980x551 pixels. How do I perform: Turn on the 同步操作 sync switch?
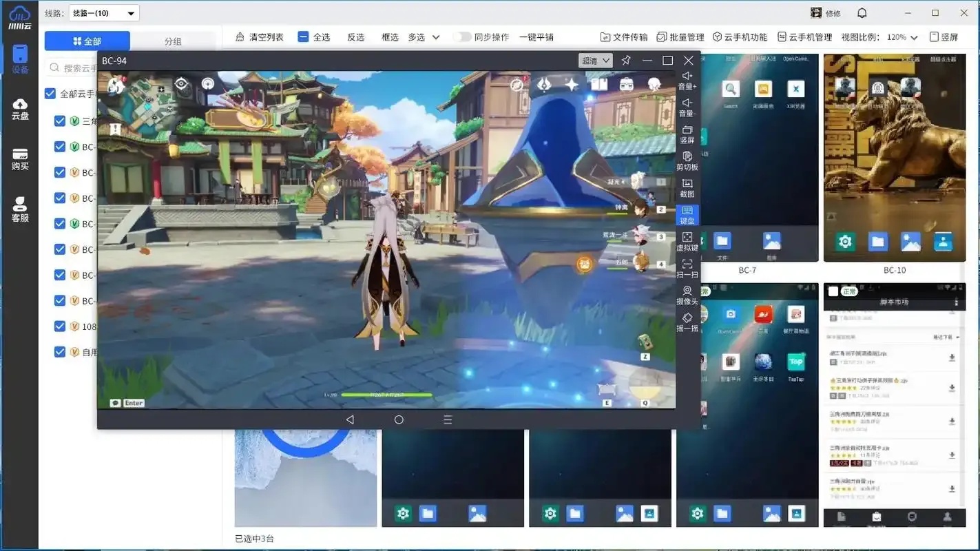click(462, 37)
